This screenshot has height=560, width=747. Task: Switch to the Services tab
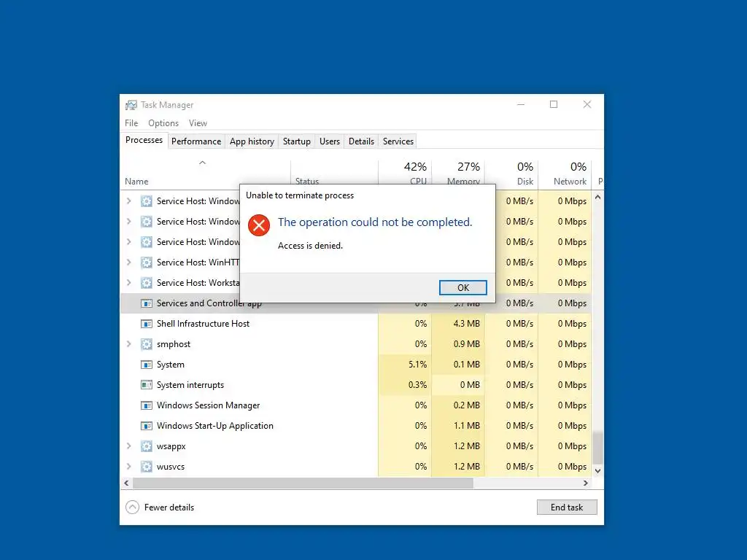[x=398, y=141]
